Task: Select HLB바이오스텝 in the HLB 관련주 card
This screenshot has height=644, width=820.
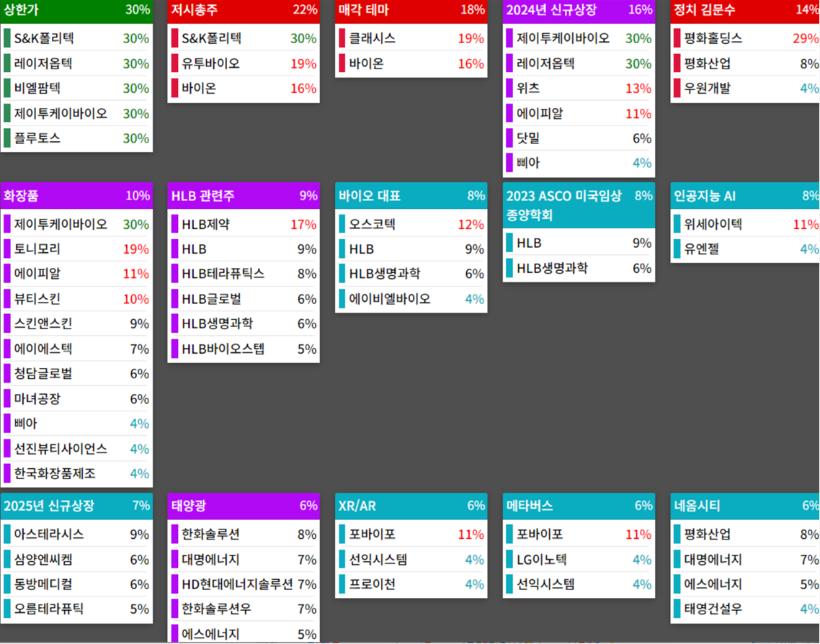Action: coord(243,349)
